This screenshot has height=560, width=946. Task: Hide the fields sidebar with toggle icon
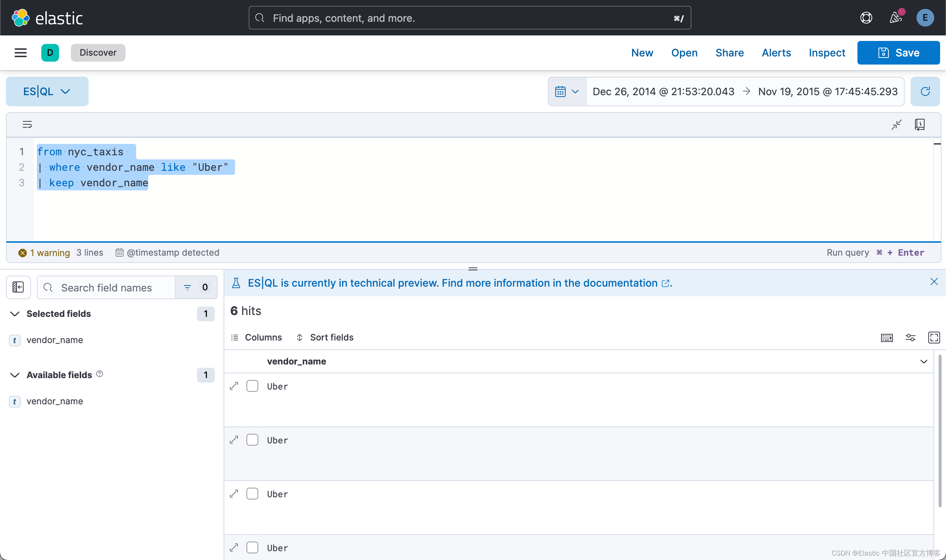(18, 287)
